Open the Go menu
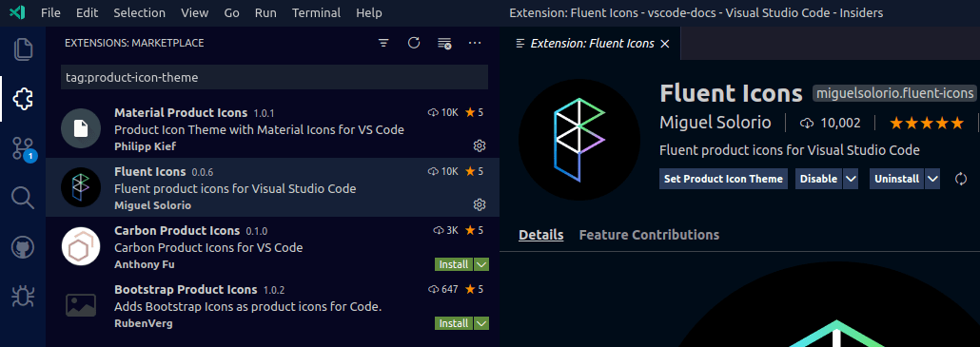Viewport: 980px width, 347px height. point(232,12)
